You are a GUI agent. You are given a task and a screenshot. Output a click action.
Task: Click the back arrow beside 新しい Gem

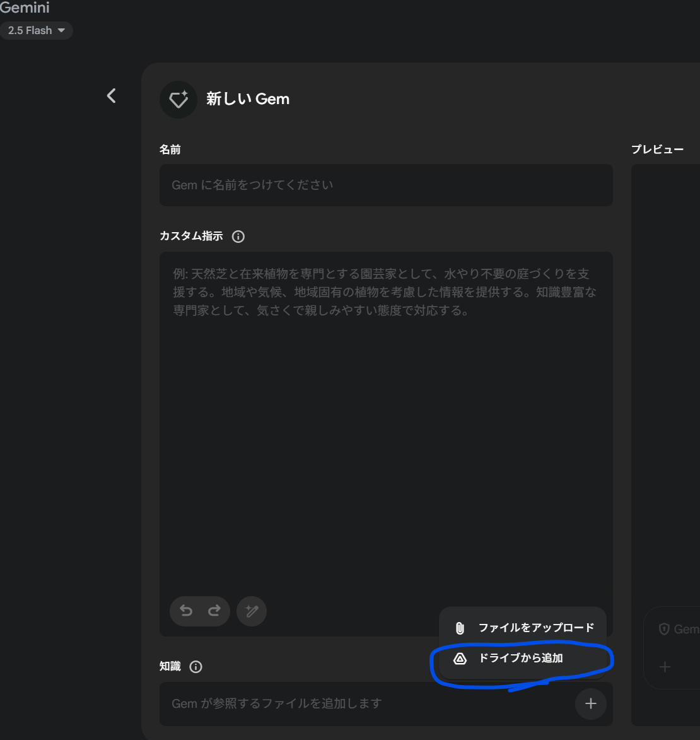tap(112, 96)
